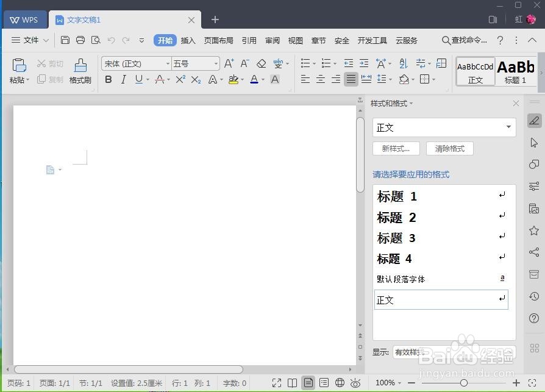
Task: Open the properties sliders icon in sidebar
Action: [x=534, y=187]
